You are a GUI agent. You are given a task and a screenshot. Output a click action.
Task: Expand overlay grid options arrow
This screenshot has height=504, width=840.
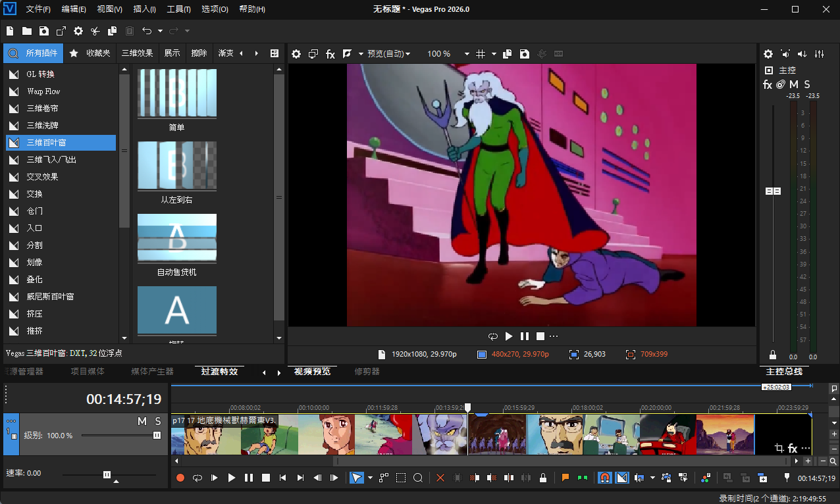(x=493, y=54)
